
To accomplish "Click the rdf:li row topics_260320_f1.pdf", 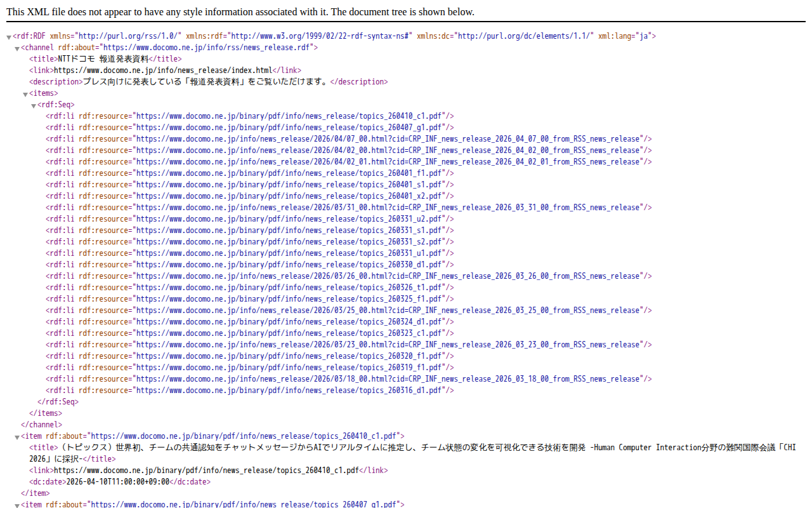I will tap(250, 356).
